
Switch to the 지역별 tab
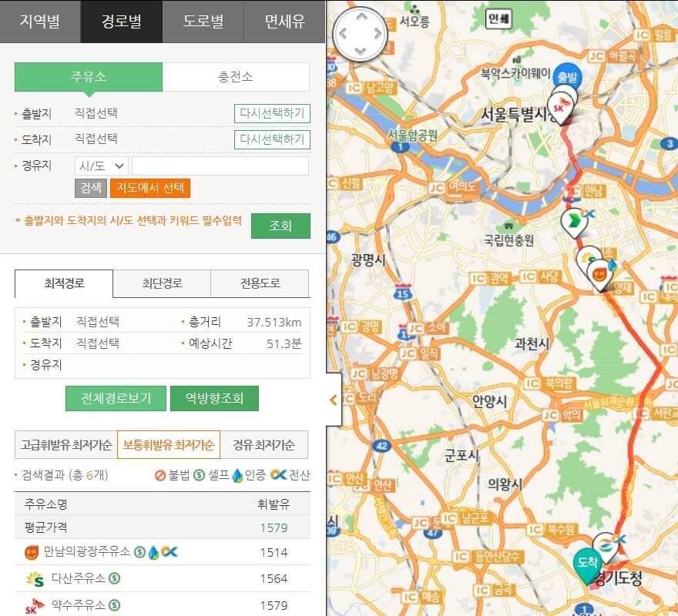point(40,22)
